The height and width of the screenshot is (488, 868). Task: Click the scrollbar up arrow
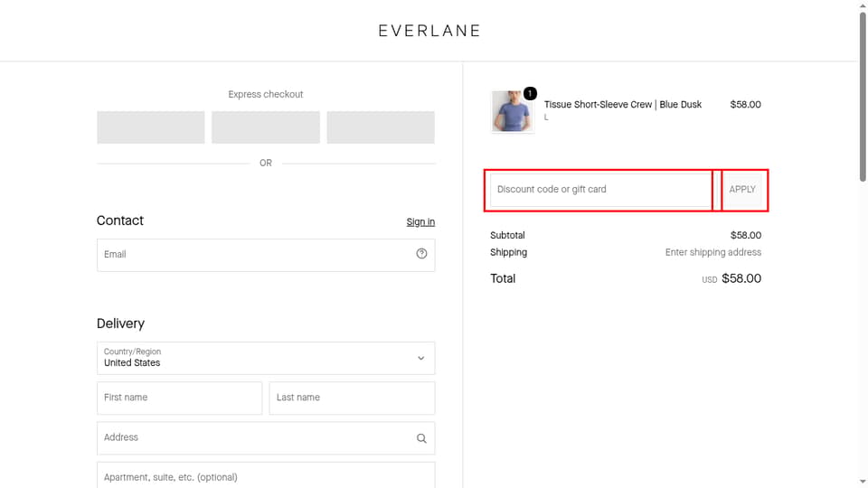(x=863, y=5)
